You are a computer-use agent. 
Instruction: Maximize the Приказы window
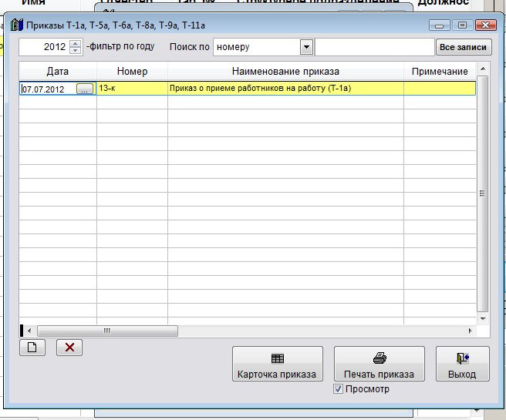tap(463, 25)
